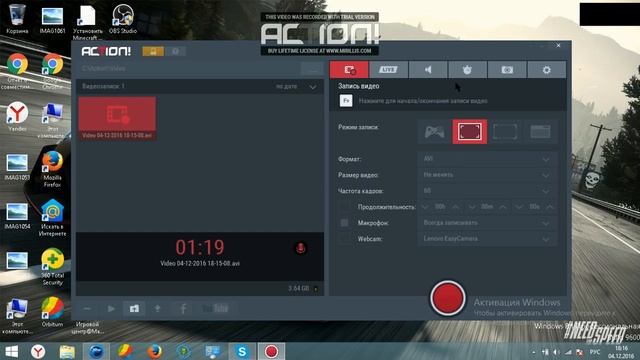Click the tray volume speaker icon
The height and width of the screenshot is (360, 640).
click(x=556, y=352)
